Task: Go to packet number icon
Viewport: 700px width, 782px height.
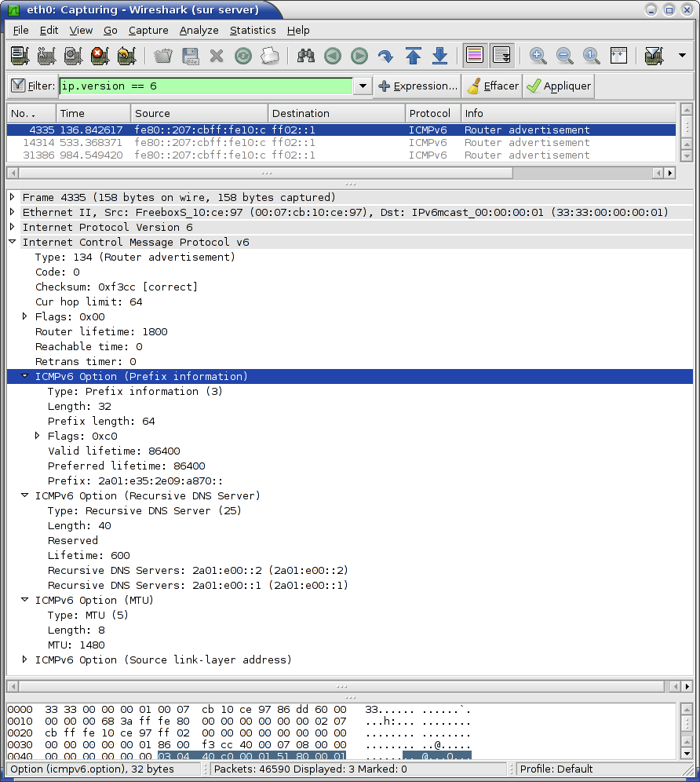Action: tap(386, 56)
